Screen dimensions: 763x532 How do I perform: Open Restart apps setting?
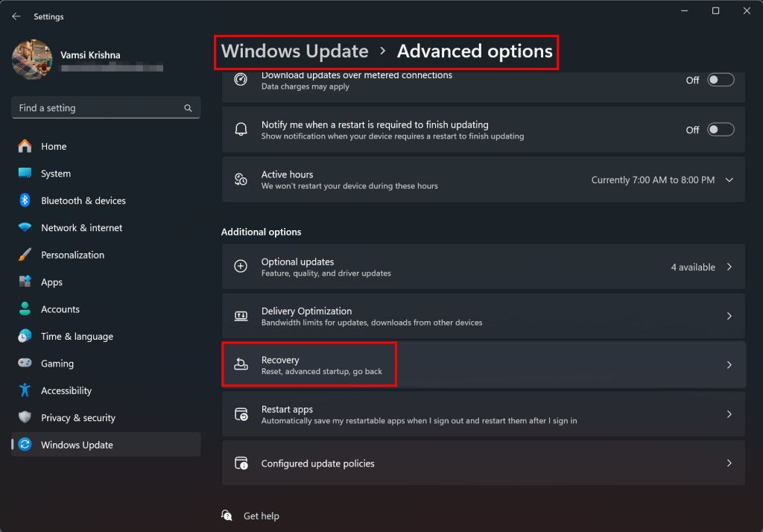point(483,414)
